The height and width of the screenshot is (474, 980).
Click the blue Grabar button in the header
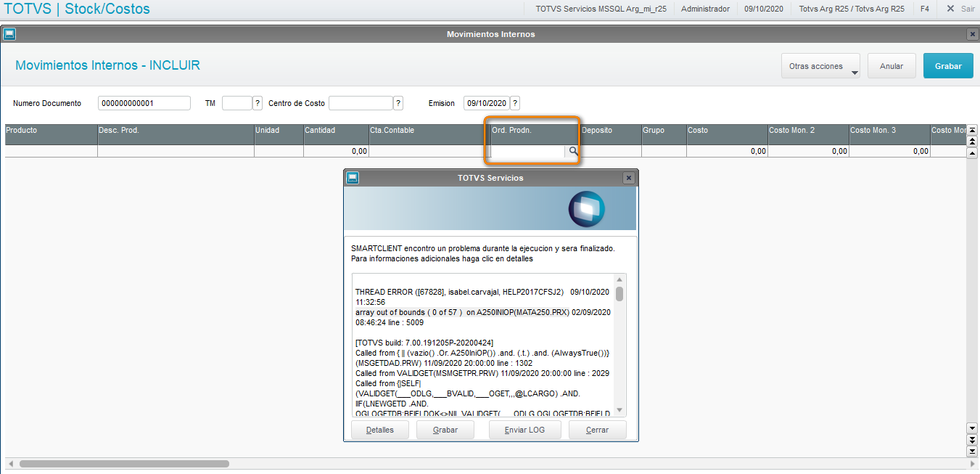(948, 66)
